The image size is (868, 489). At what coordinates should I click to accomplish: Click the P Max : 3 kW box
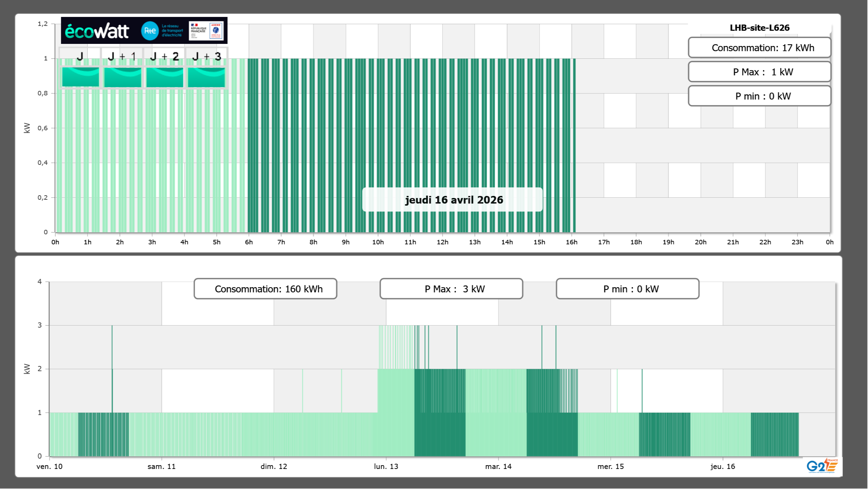pyautogui.click(x=451, y=289)
